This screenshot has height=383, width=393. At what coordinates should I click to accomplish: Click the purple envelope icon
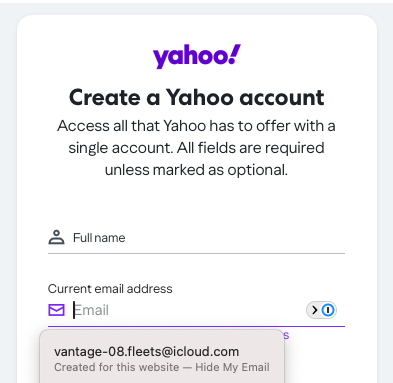(56, 310)
